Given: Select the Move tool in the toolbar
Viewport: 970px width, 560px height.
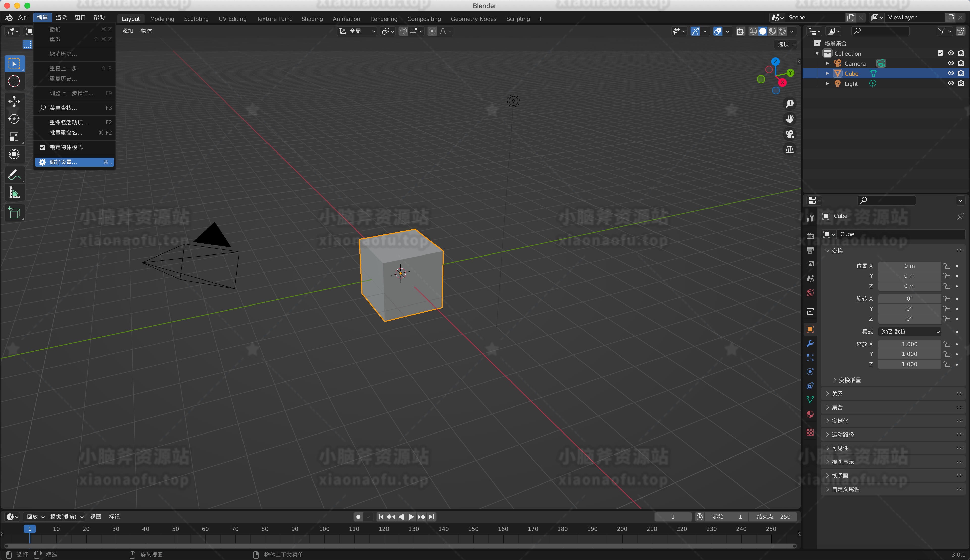Looking at the screenshot, I should click(x=14, y=101).
